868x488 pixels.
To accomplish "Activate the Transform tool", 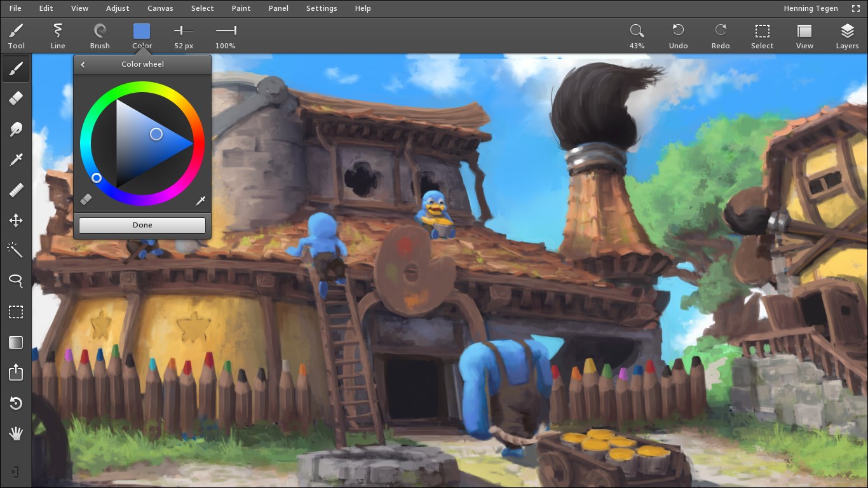I will click(15, 220).
